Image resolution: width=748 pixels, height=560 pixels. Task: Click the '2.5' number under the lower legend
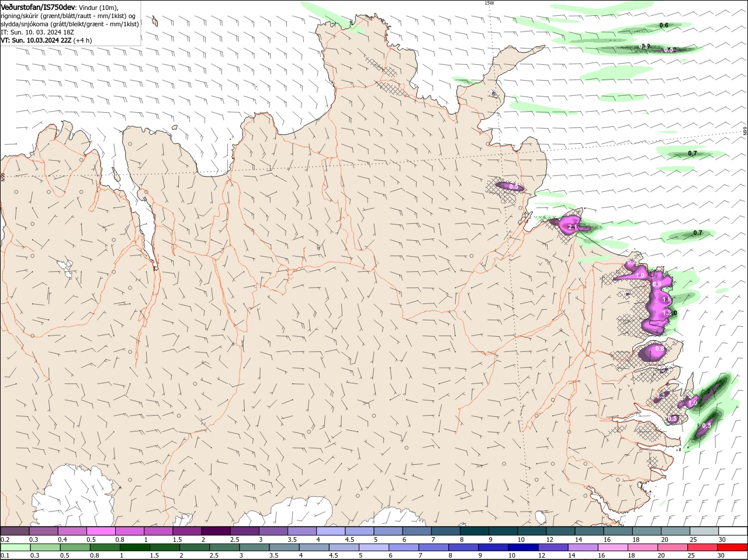[x=214, y=555]
